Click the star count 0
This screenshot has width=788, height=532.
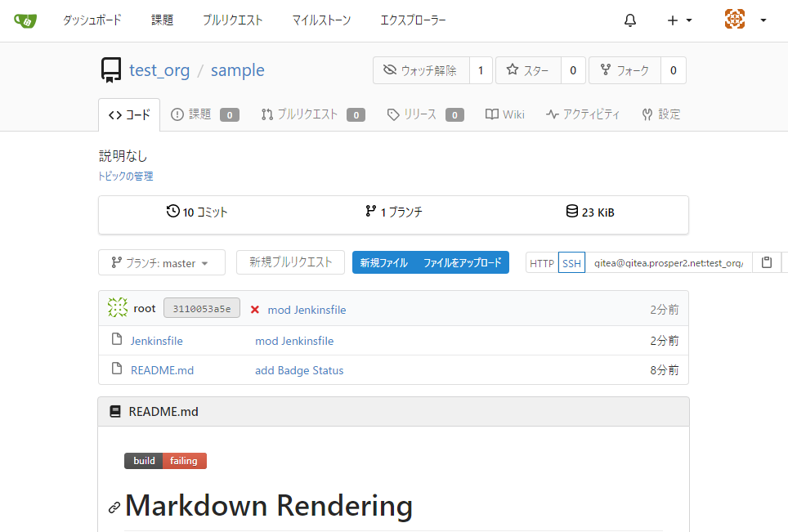pos(573,70)
